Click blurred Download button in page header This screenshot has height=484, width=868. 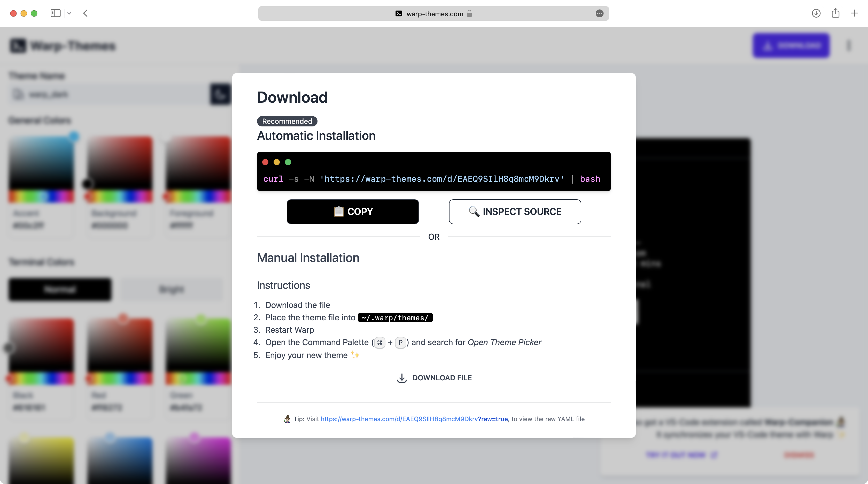tap(791, 46)
